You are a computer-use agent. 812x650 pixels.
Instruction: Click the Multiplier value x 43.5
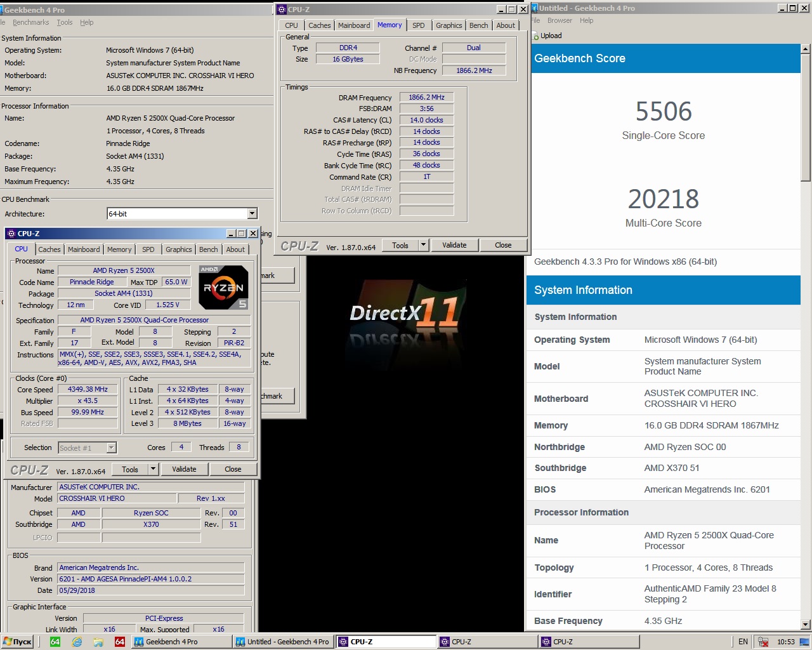(x=88, y=401)
